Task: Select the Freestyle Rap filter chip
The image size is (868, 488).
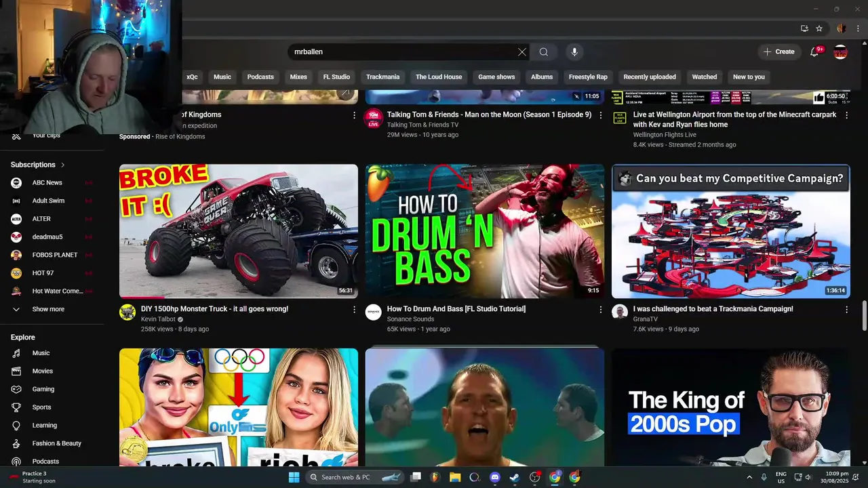Action: pyautogui.click(x=588, y=77)
